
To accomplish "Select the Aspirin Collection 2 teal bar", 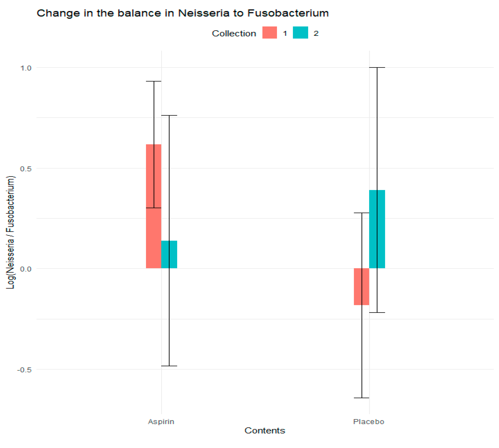I will click(169, 254).
